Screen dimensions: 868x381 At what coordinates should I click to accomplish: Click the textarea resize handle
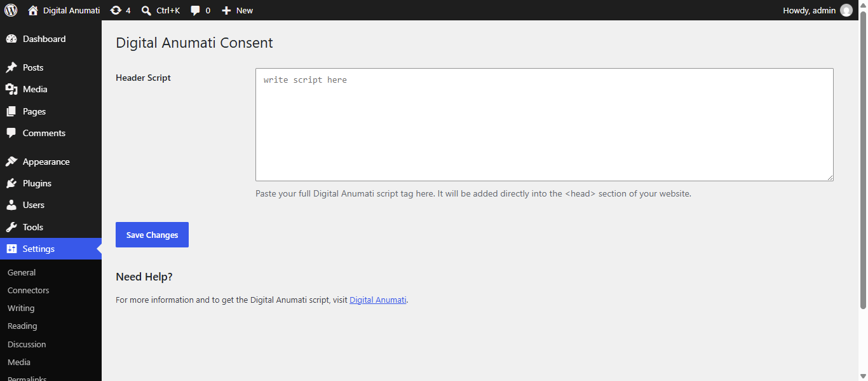[829, 177]
